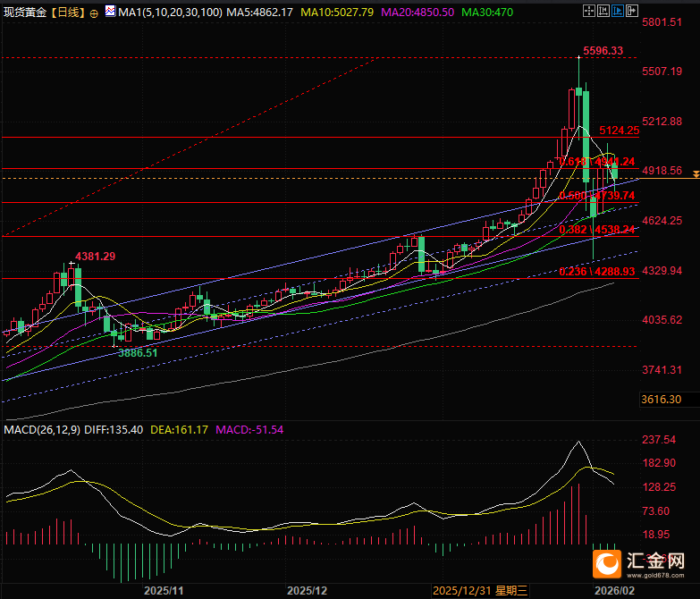Click the crosshair cursor icon in top toolbar
This screenshot has height=599, width=700.
[x=589, y=11]
